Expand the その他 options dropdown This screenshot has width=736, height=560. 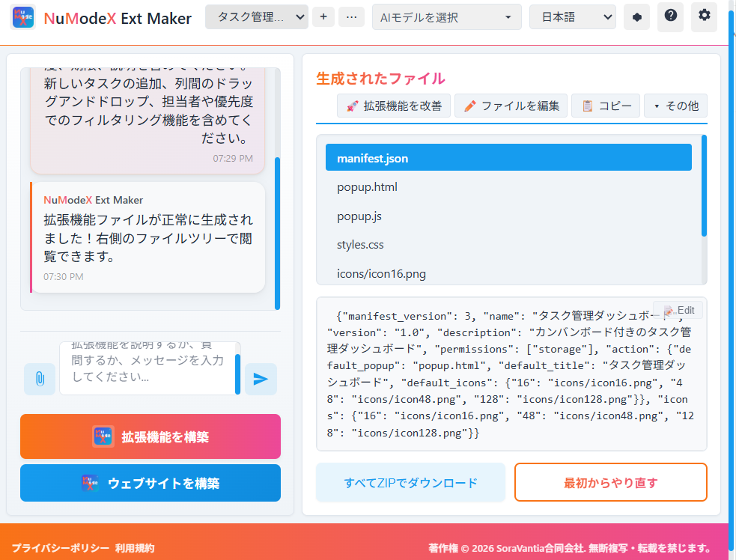pos(675,106)
